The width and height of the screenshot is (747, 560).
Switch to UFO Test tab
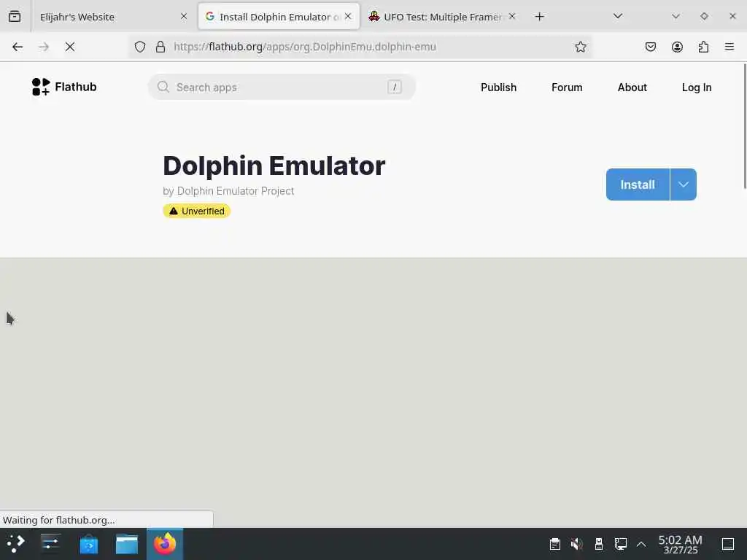point(443,17)
